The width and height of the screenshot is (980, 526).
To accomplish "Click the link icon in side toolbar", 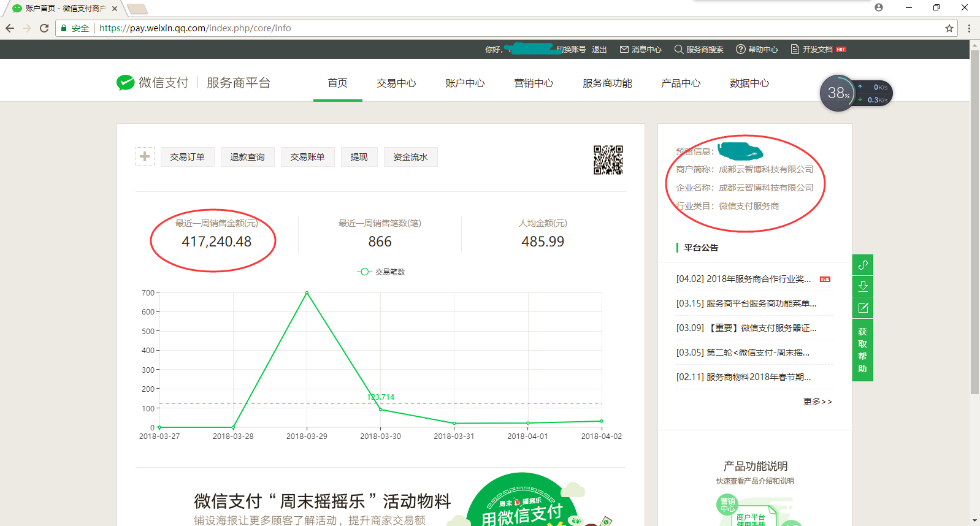I will pyautogui.click(x=863, y=265).
